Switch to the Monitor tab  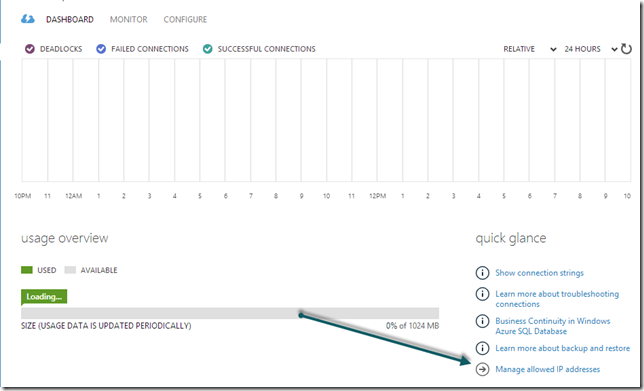129,19
